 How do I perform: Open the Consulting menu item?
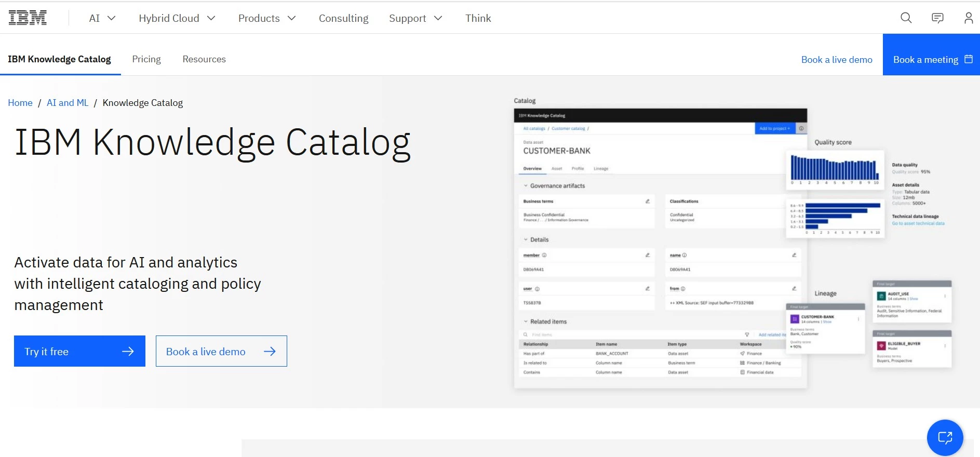pos(343,18)
